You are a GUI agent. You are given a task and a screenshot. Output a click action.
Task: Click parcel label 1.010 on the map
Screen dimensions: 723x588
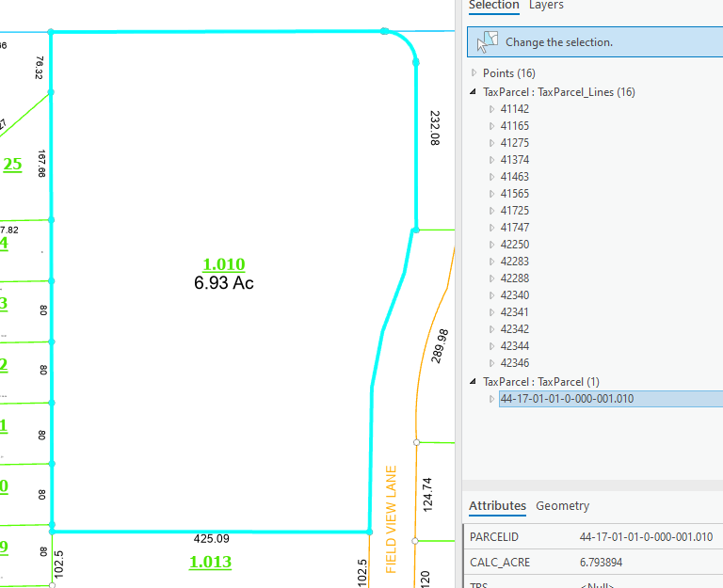pos(224,264)
